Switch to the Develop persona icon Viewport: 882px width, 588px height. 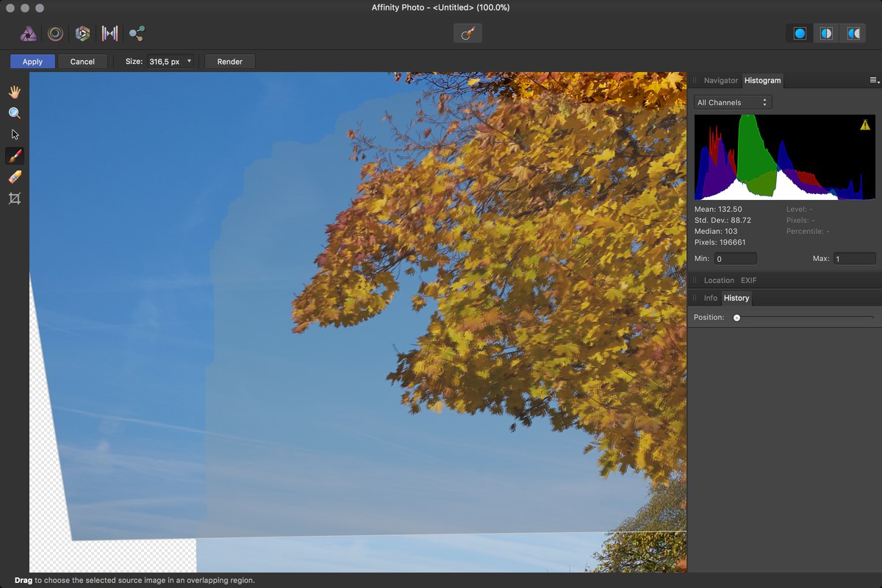[82, 33]
